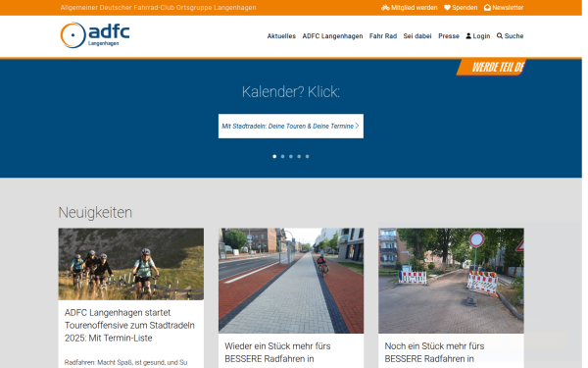Click the Neuigkeiten heading

[x=95, y=213]
